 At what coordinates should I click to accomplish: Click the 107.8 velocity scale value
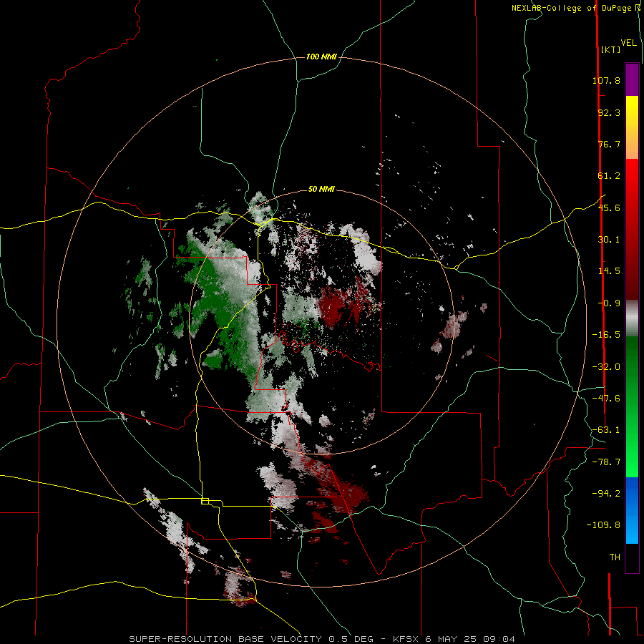pos(606,80)
